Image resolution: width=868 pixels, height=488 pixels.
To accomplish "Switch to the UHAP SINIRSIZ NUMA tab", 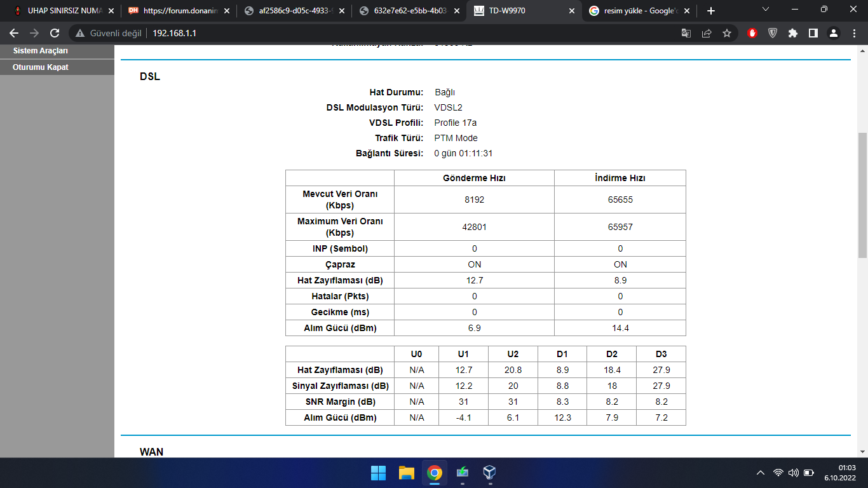I will (x=60, y=11).
